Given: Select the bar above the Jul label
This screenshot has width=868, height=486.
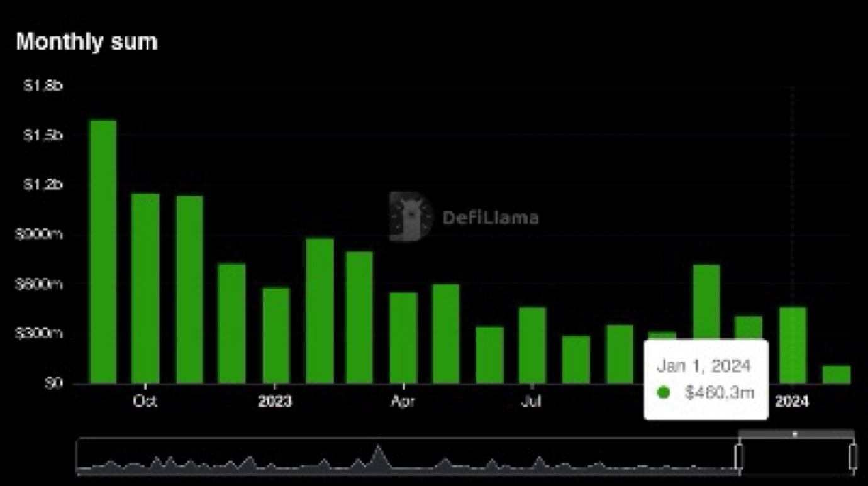Looking at the screenshot, I should 532,345.
